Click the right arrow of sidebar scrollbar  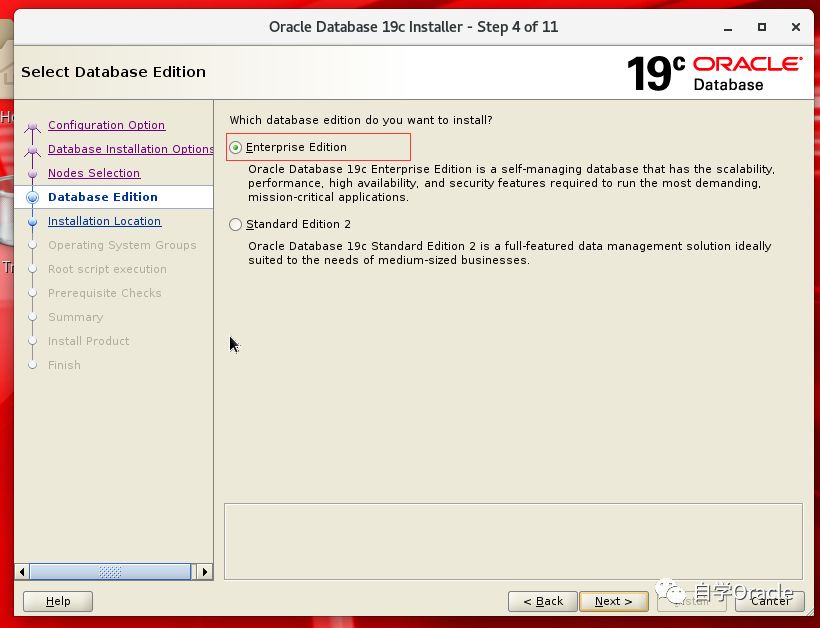[x=204, y=572]
